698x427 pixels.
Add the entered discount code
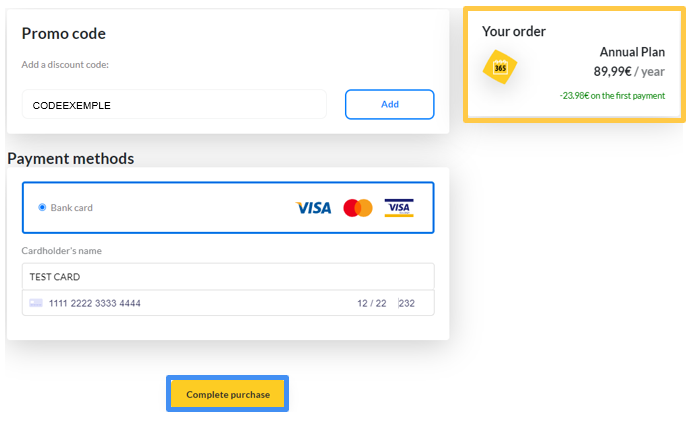click(390, 104)
